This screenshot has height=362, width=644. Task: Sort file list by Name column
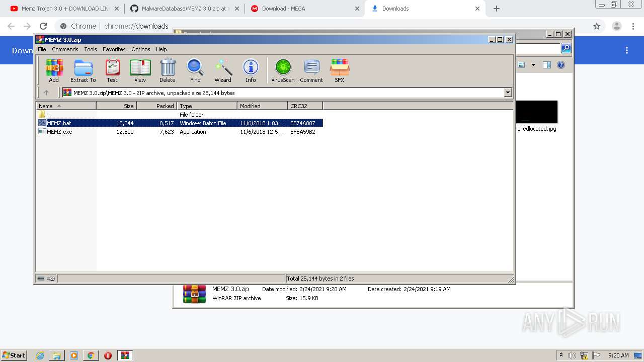click(x=66, y=106)
